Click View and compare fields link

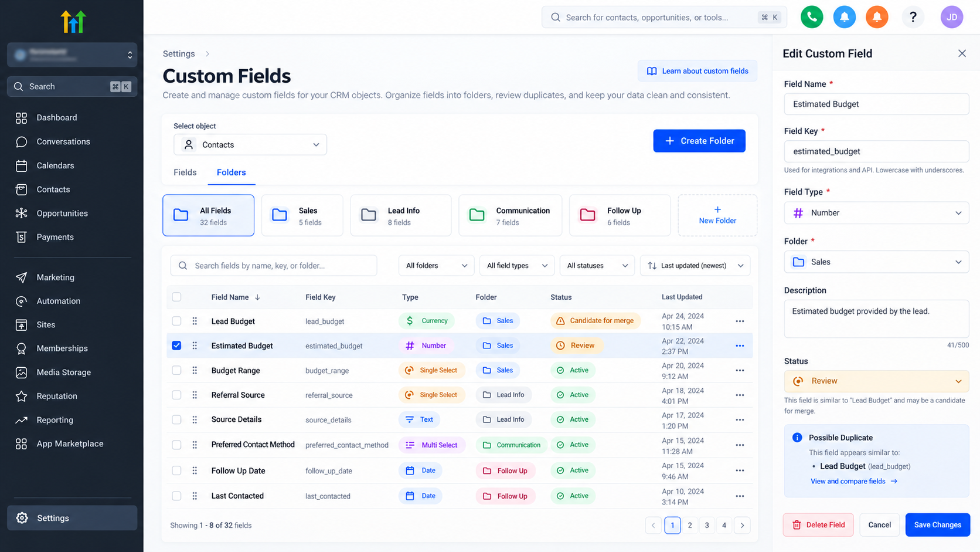854,482
